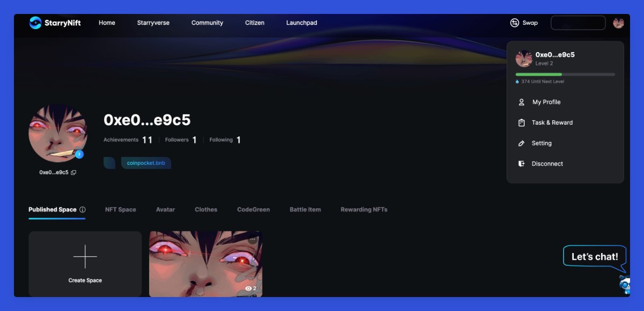Click the large profile picture

click(58, 133)
